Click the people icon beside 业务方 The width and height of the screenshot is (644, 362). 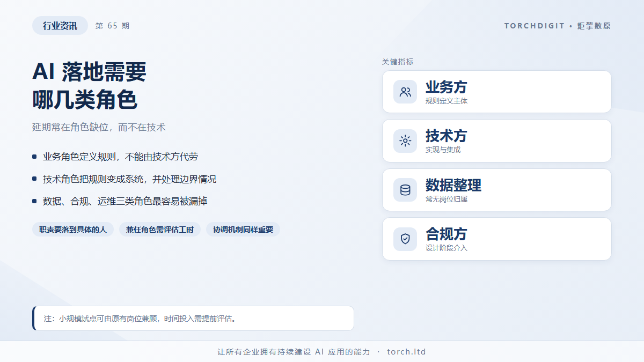tap(405, 92)
